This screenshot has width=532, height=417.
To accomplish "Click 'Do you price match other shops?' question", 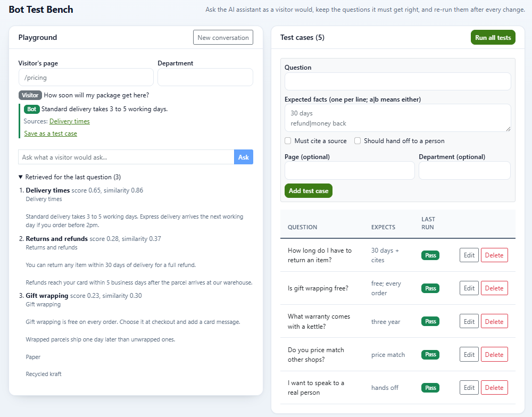I will click(316, 355).
